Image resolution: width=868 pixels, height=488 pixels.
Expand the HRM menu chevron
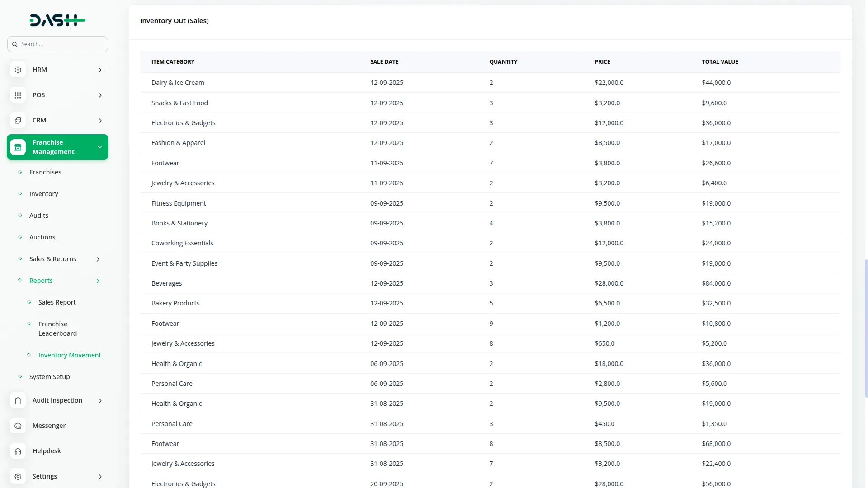[x=100, y=70]
